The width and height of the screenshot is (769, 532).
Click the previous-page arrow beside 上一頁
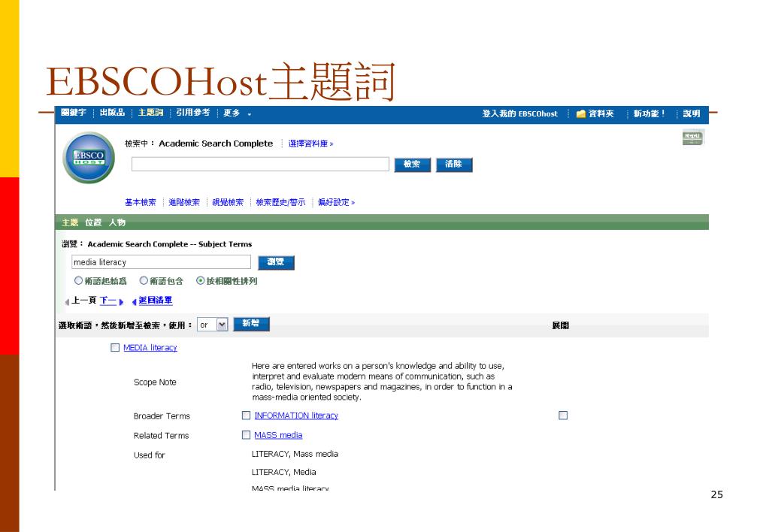pyautogui.click(x=67, y=302)
